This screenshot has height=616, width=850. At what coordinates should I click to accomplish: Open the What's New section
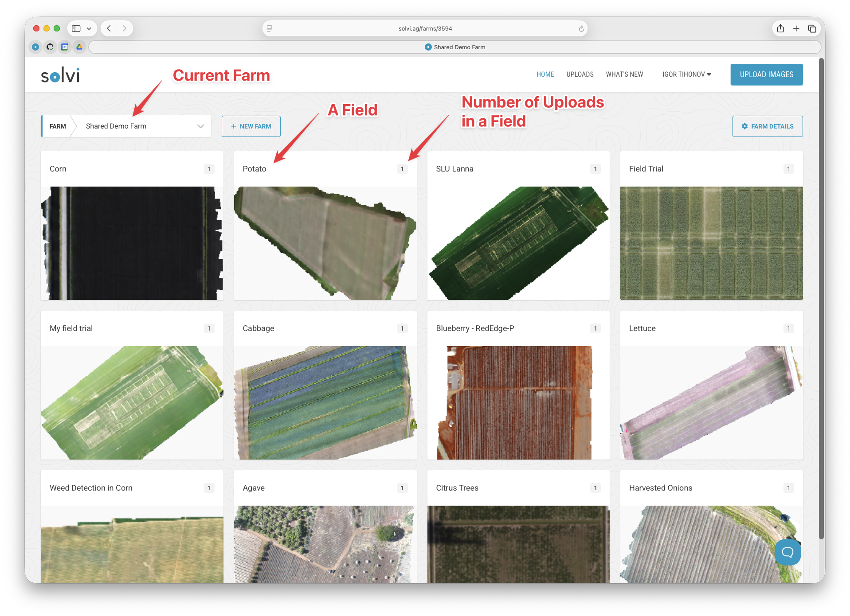pos(624,74)
